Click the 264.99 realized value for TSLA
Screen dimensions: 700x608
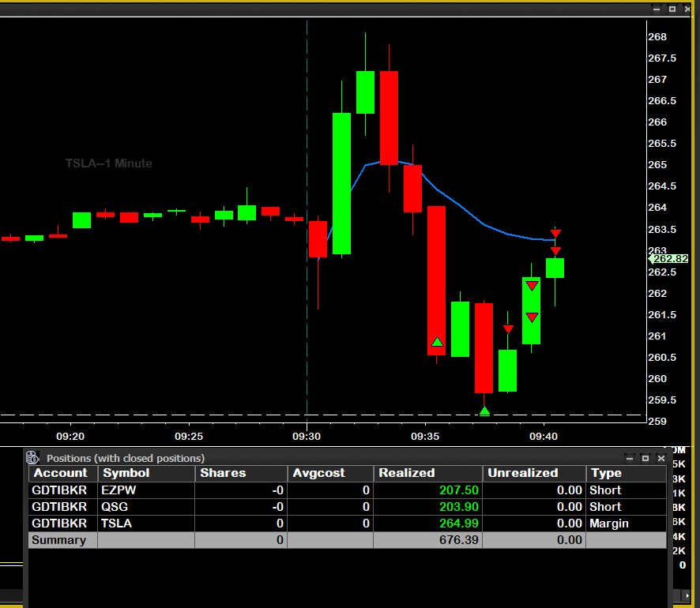coord(458,524)
